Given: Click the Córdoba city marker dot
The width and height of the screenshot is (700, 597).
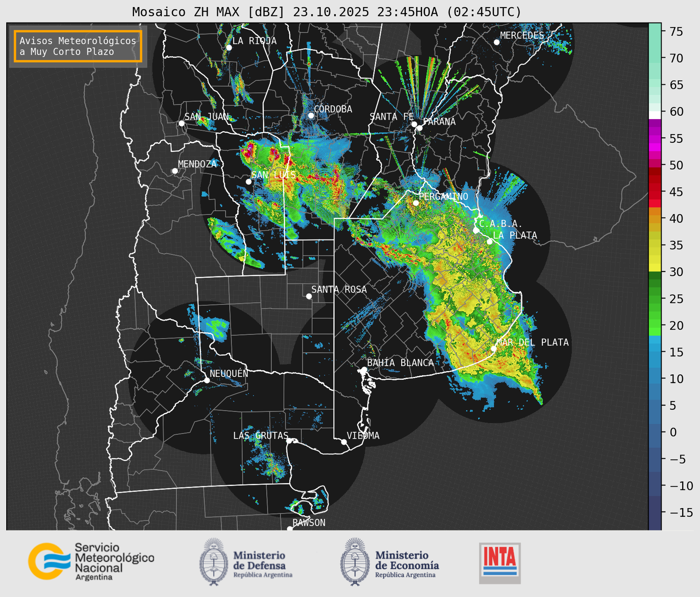Looking at the screenshot, I should coord(311,115).
